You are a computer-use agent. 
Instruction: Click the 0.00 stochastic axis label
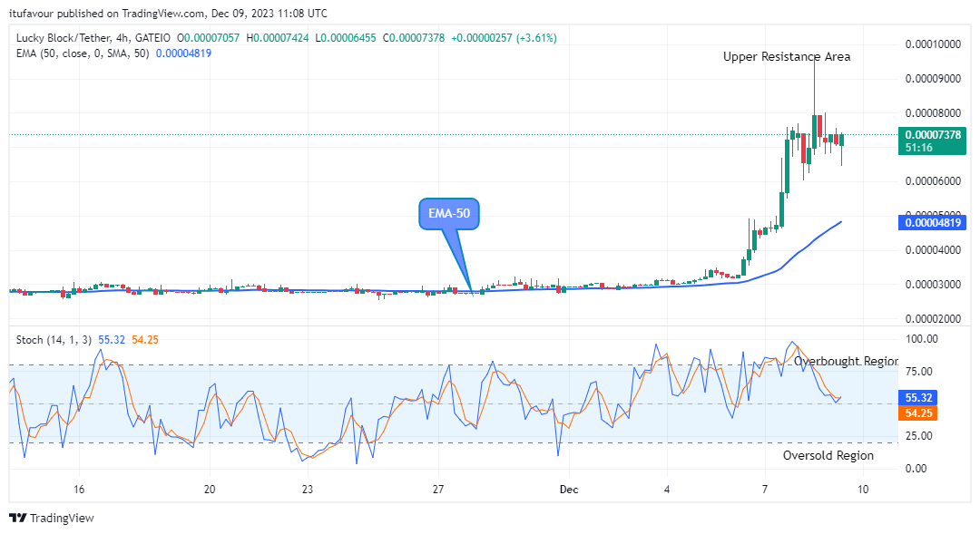point(916,469)
